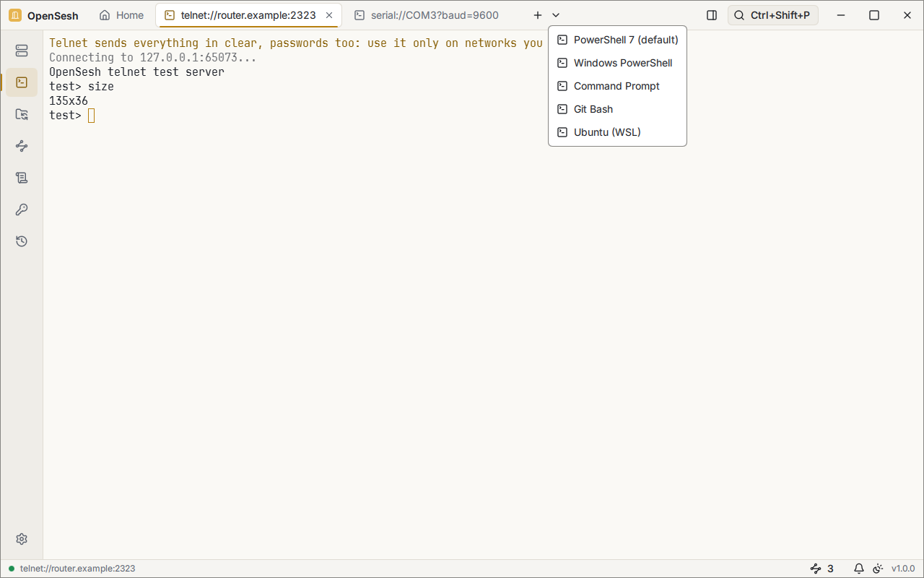This screenshot has width=924, height=578.
Task: Click the 'OpenSesh telnet test server' line
Action: pos(136,72)
